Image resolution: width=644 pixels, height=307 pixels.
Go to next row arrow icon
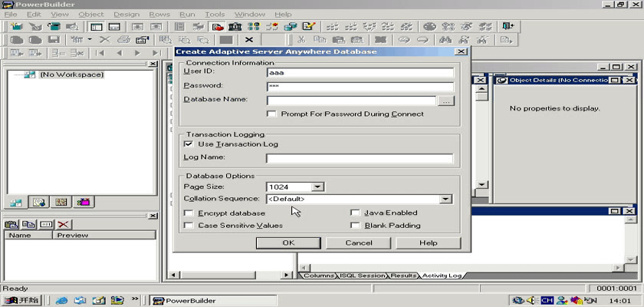[x=137, y=53]
